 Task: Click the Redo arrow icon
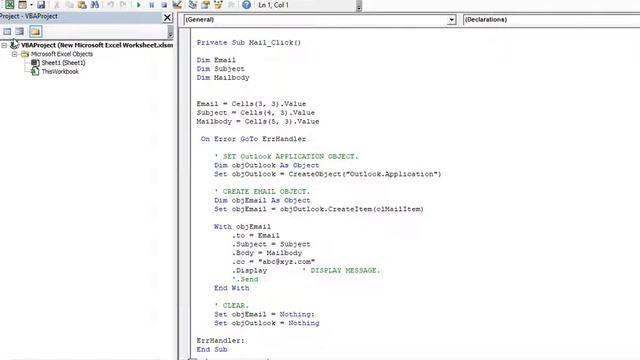pos(123,5)
